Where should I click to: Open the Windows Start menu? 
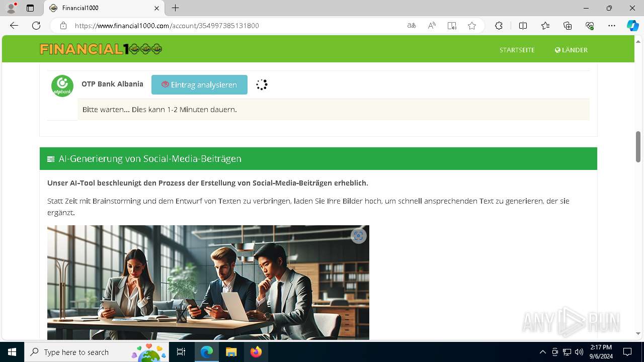(x=12, y=352)
